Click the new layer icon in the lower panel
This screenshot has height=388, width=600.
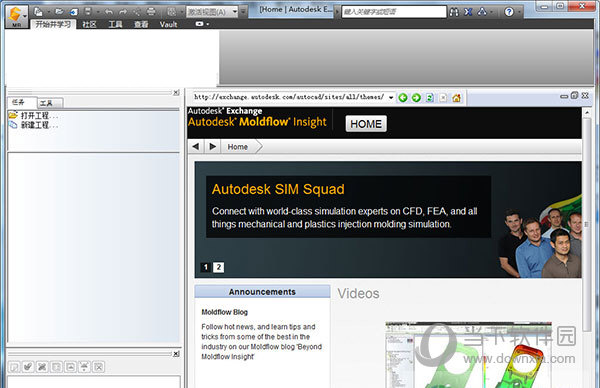[14, 367]
